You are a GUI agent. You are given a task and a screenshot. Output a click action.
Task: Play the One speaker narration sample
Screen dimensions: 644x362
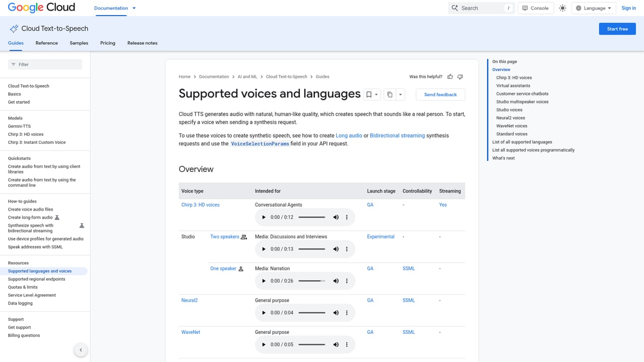(x=263, y=281)
